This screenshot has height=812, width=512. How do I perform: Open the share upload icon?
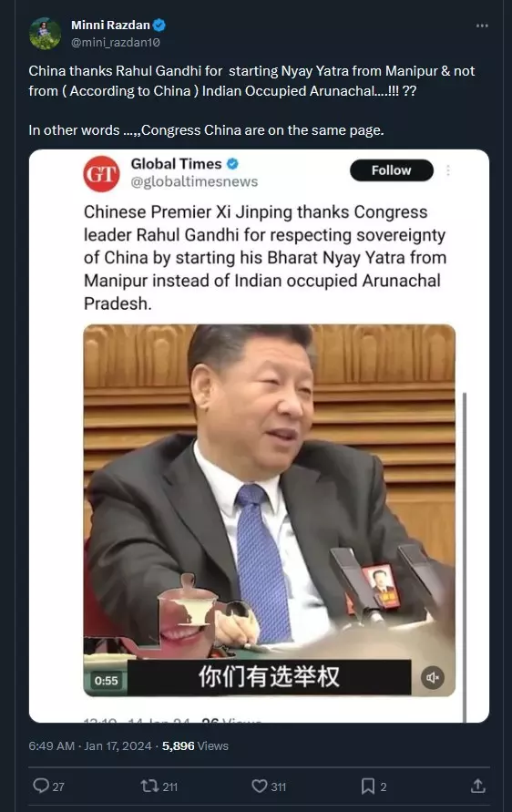(x=477, y=786)
